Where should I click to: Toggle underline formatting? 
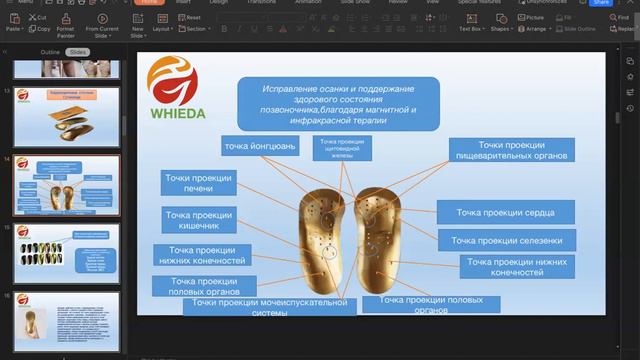point(254,29)
